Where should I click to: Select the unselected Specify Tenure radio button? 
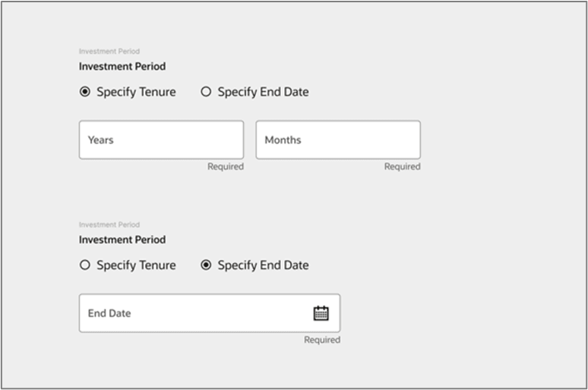click(85, 265)
